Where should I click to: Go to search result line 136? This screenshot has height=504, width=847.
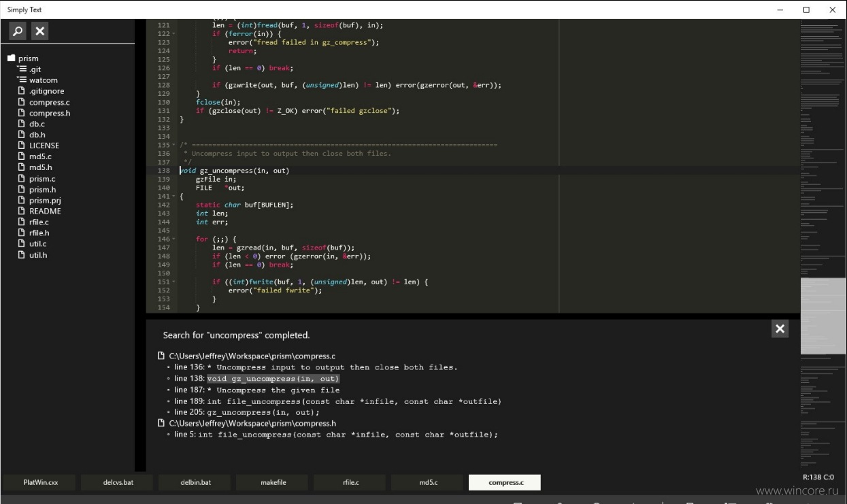(x=316, y=367)
